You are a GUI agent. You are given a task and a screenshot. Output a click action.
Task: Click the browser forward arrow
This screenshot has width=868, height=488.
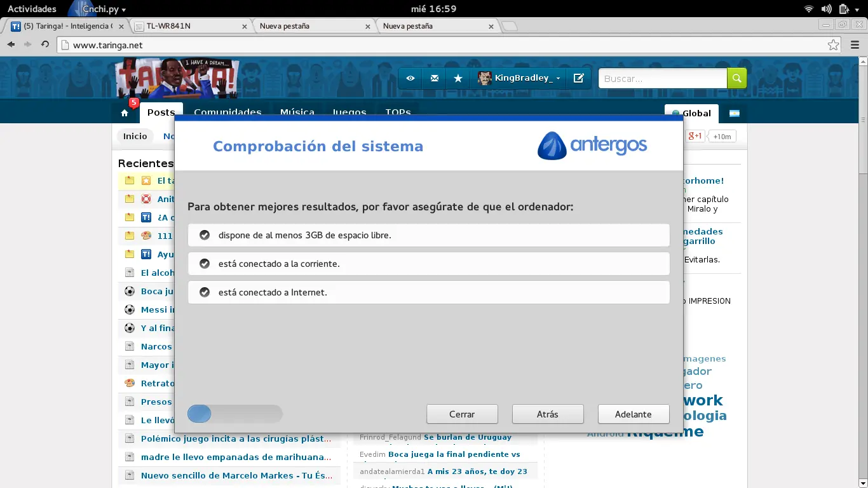[x=27, y=44]
